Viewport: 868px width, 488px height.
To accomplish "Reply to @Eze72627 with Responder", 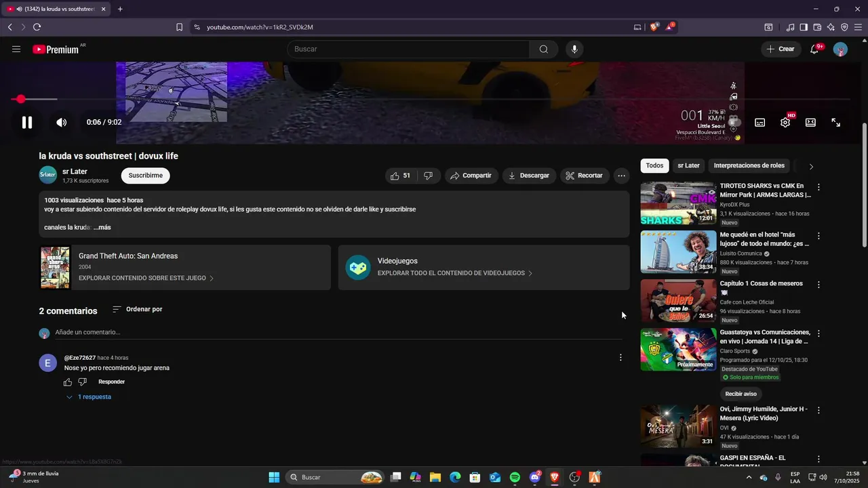I will (x=111, y=382).
